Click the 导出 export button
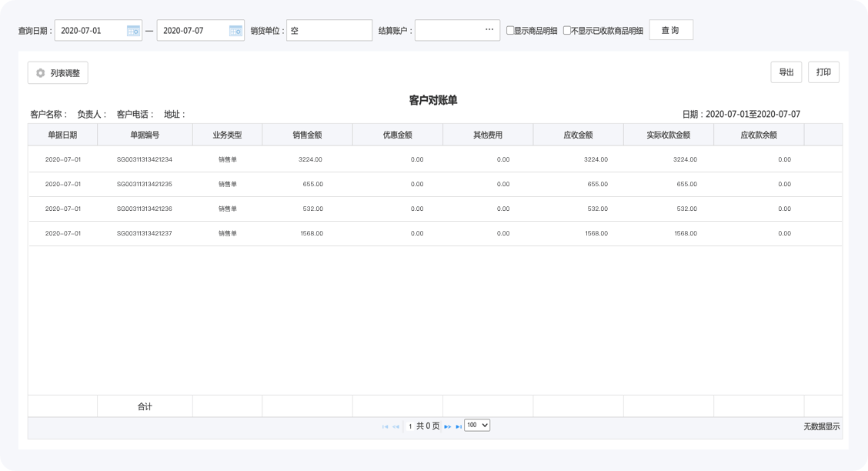Viewport: 868px width, 471px height. (786, 72)
